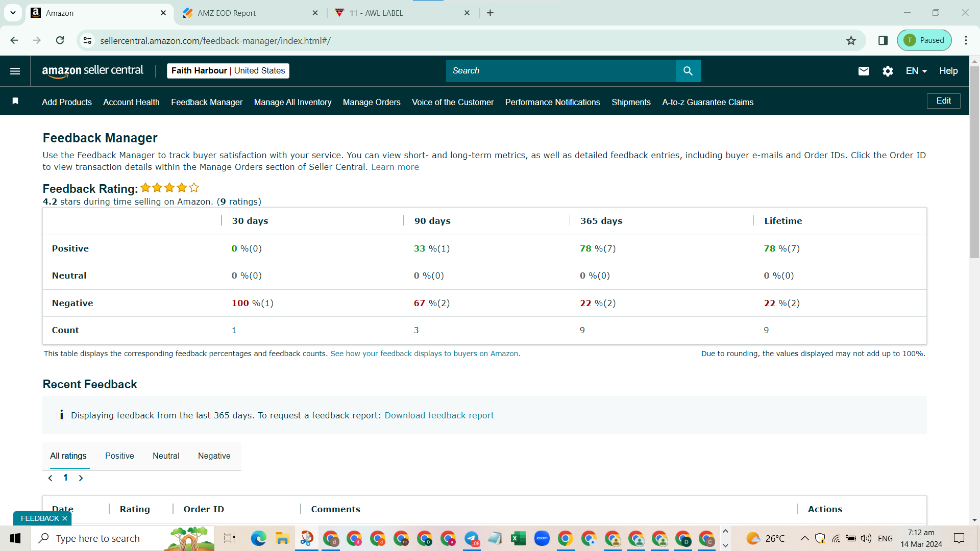
Task: Click the Paused profile button
Action: point(924,40)
